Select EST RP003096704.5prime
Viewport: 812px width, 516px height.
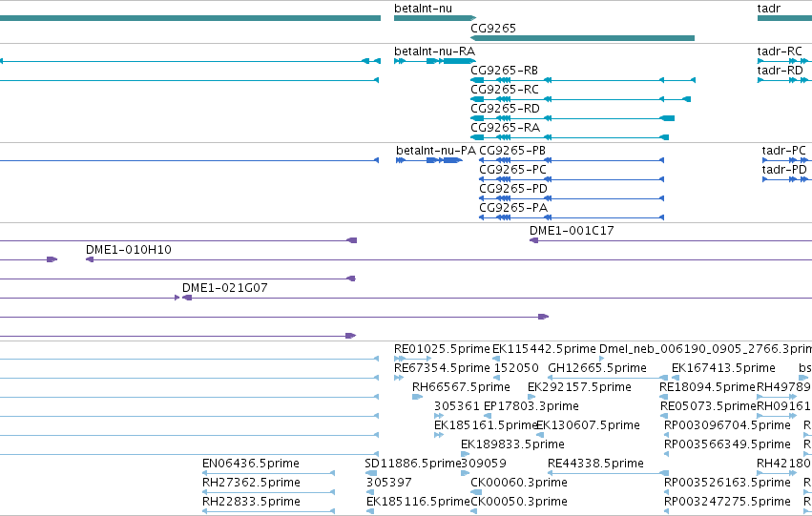(666, 435)
